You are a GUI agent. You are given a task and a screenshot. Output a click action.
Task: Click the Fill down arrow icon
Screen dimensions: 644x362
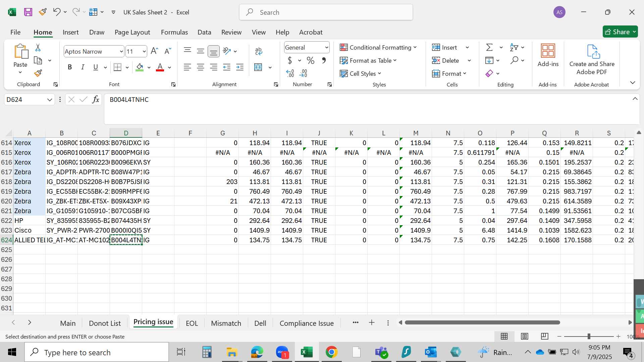489,60
